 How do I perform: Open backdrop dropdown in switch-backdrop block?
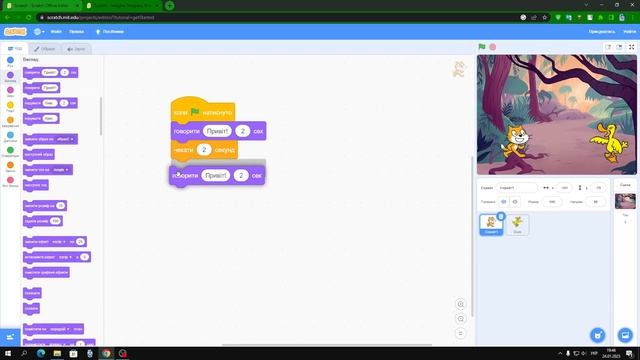61,170
